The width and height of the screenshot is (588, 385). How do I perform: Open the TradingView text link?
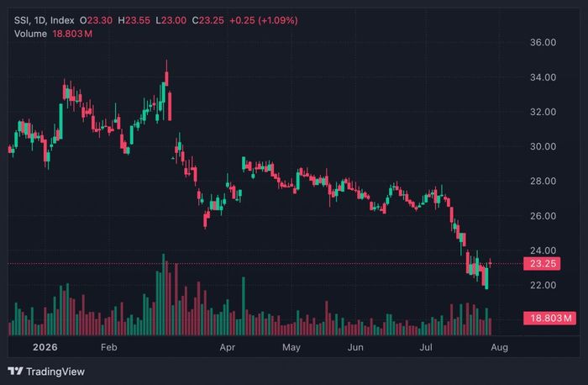click(x=55, y=372)
